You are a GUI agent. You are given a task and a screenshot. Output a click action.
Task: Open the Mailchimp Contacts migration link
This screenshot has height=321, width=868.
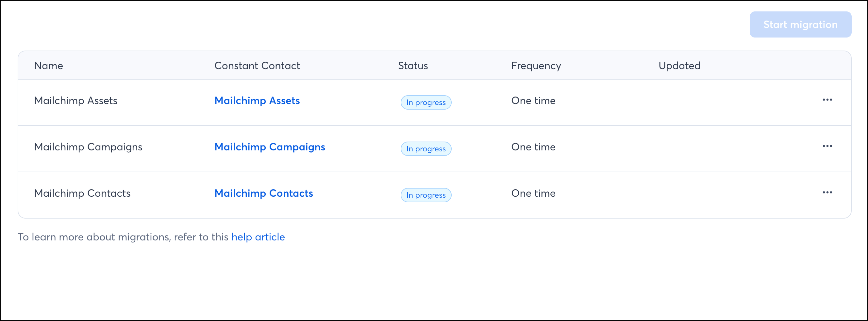[264, 193]
